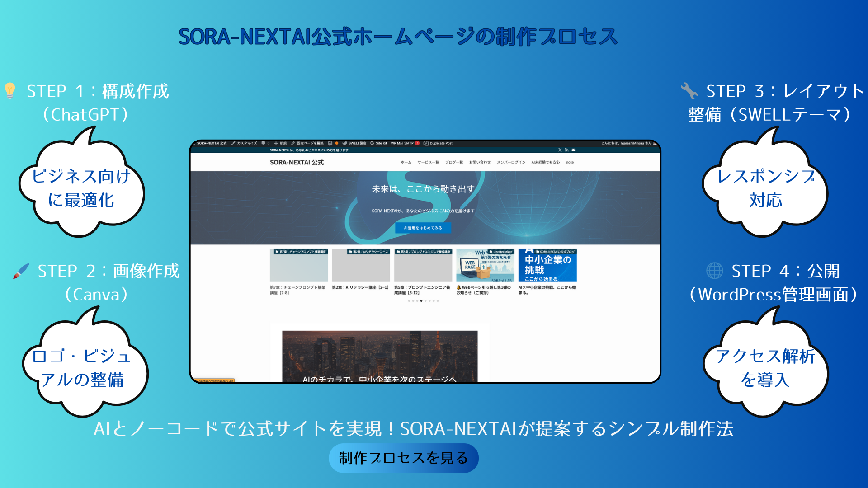Image resolution: width=868 pixels, height=488 pixels.
Task: Click the 'SORA-NEXTAI公式ホームページの制作プロセス' title
Action: coord(398,37)
